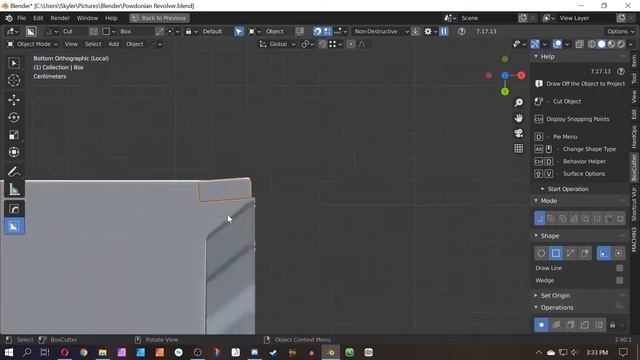Screen dimensions: 640x360
Task: Select the Scale tool
Action: (x=14, y=135)
